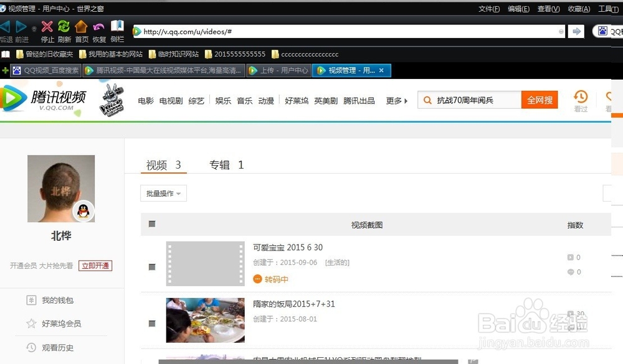Open the sidebar (侧栏) book icon
Image resolution: width=623 pixels, height=364 pixels.
pos(117,26)
